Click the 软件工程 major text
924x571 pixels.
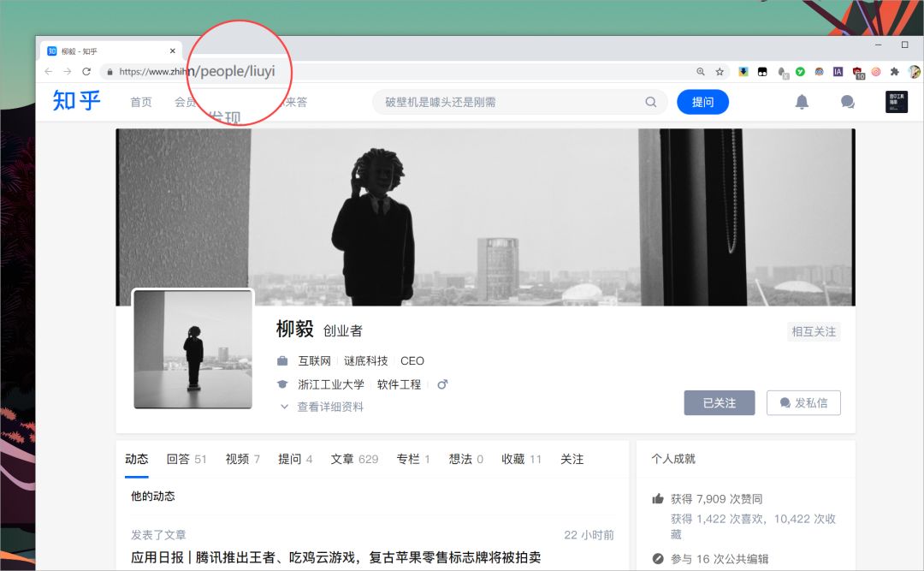399,384
